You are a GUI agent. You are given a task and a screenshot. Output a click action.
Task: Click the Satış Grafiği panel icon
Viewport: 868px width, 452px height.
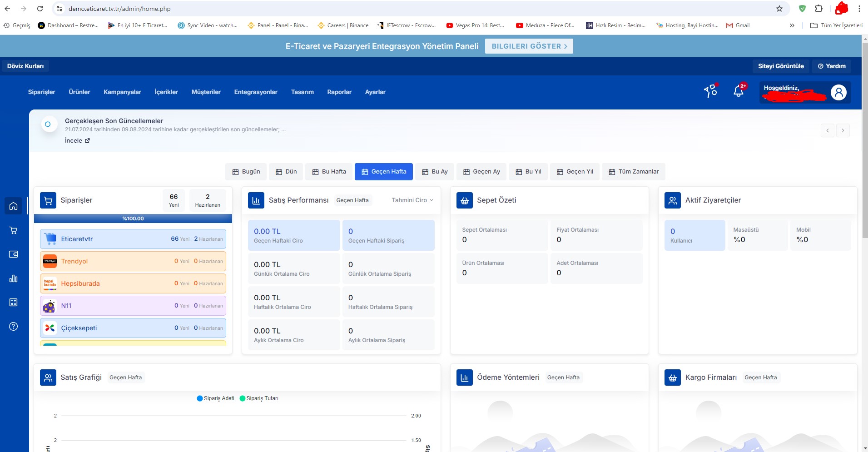pyautogui.click(x=48, y=377)
